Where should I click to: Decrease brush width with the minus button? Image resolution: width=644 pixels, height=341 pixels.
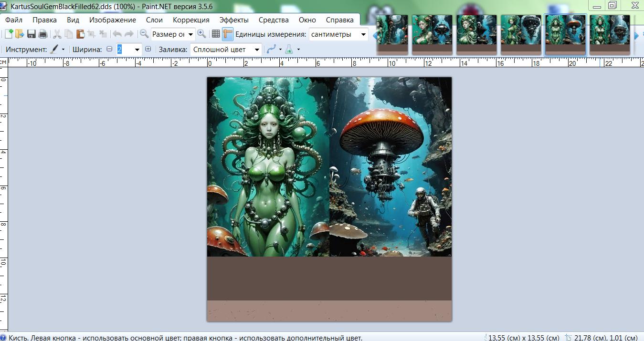(x=109, y=49)
